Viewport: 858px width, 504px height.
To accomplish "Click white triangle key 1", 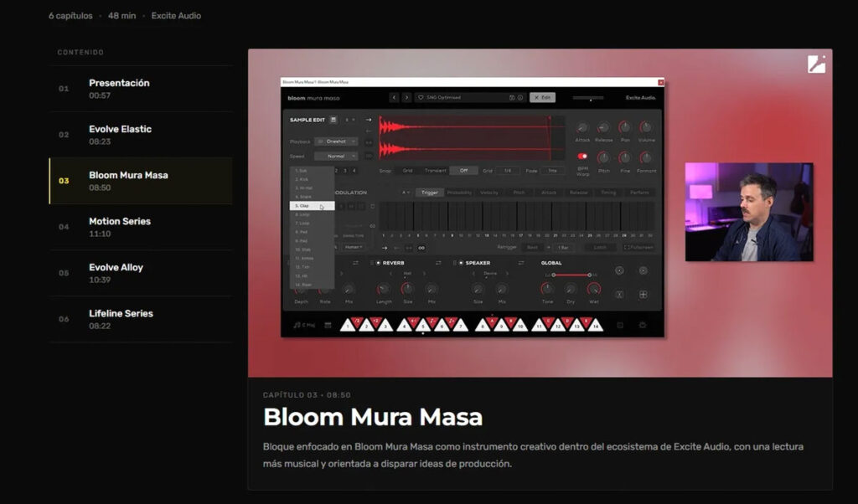I will pos(348,327).
